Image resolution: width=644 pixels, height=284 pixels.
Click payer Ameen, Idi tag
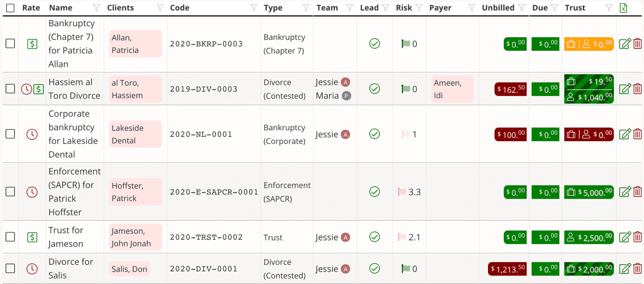pos(452,89)
